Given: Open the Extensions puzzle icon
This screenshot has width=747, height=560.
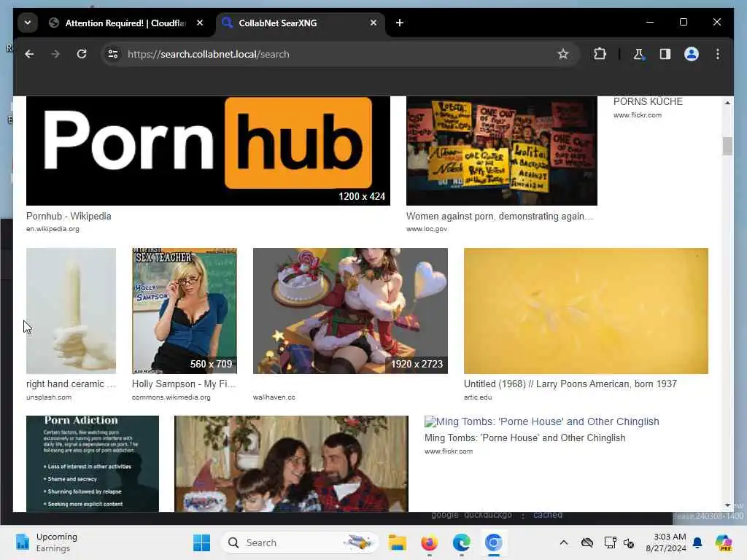Looking at the screenshot, I should coord(600,54).
